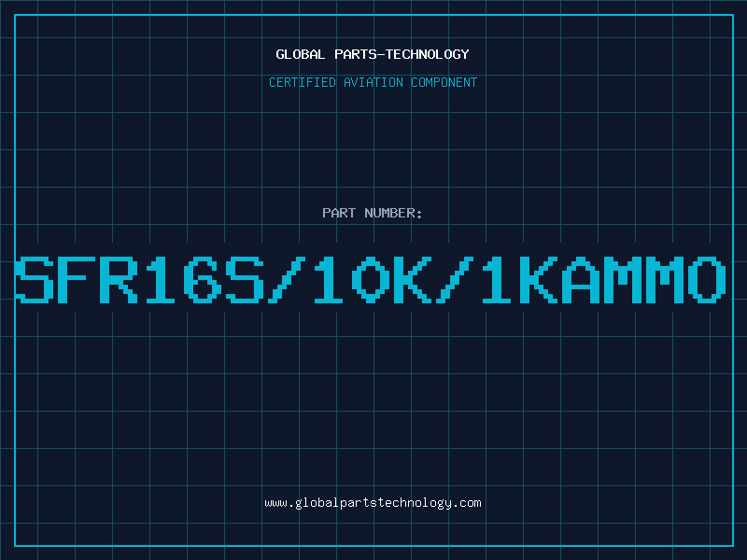Click the word NUMBER: in the label
The height and width of the screenshot is (560, 747).
[x=393, y=213]
